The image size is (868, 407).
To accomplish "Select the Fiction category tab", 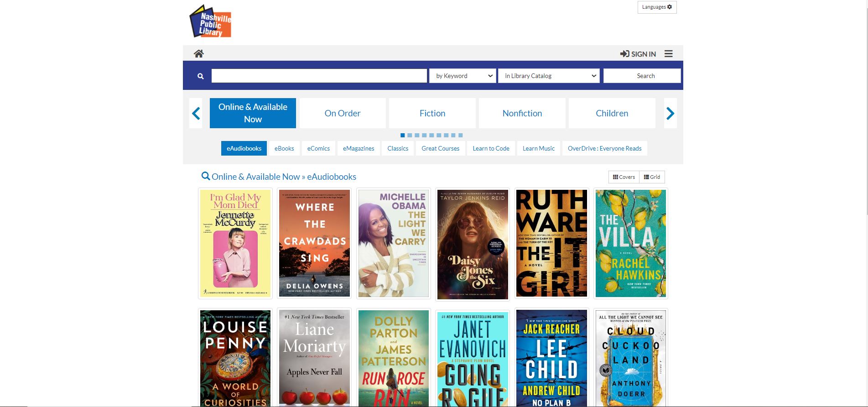I will [x=432, y=113].
